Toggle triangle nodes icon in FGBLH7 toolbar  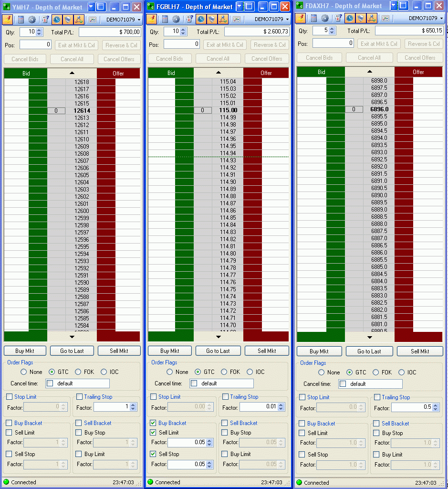[x=223, y=19]
